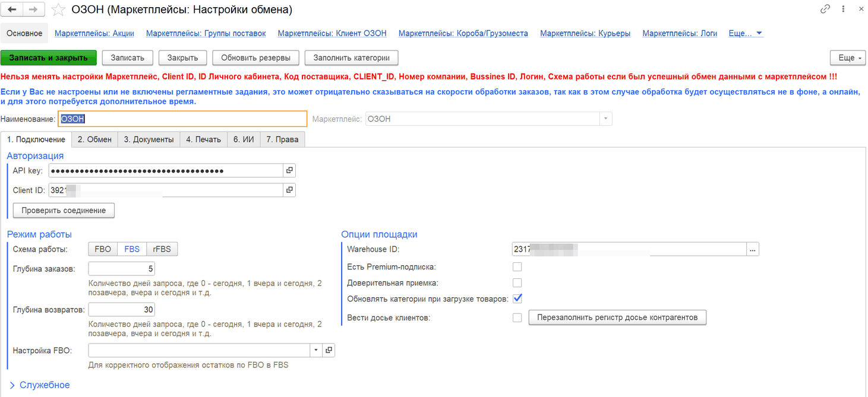The width and height of the screenshot is (868, 397).
Task: Focus the Client ID field
Action: 166,190
